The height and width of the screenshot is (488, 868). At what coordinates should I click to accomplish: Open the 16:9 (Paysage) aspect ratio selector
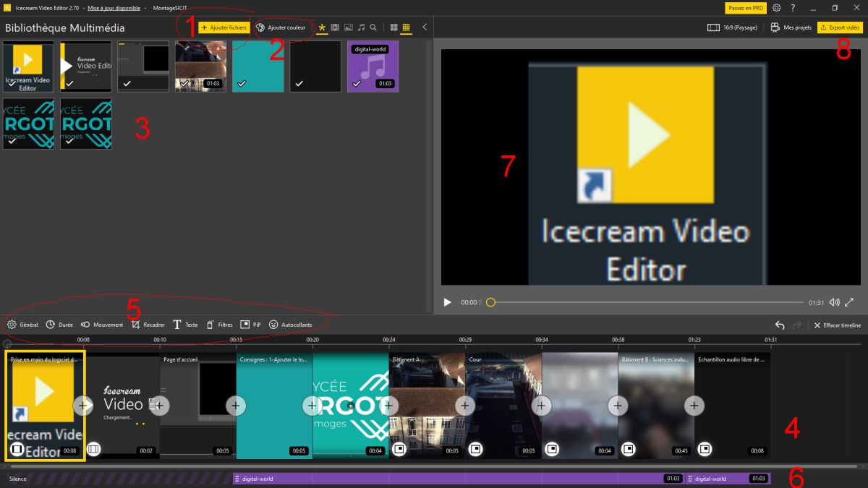pos(732,27)
